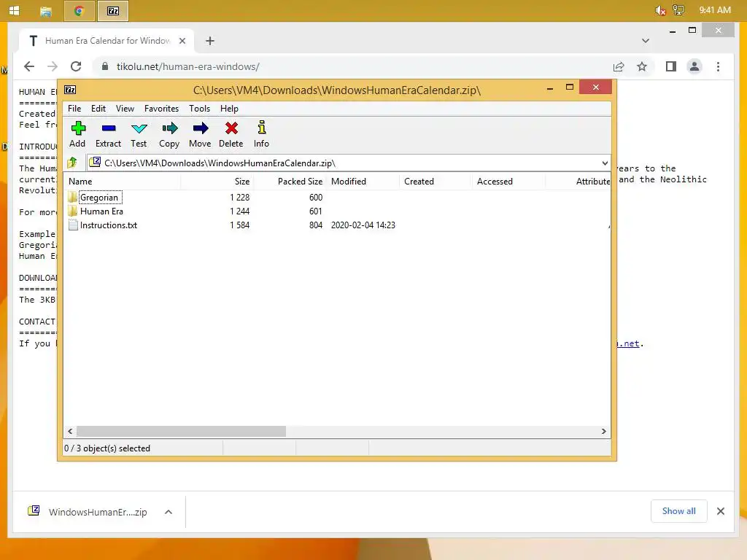The height and width of the screenshot is (560, 747).
Task: Expand the 7-Zip address path dropdown
Action: tap(605, 163)
